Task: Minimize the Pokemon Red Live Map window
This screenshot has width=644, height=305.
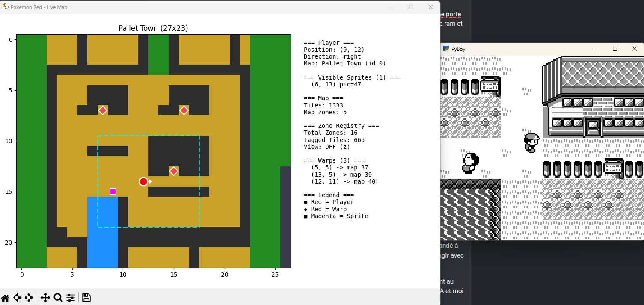Action: 391,7
